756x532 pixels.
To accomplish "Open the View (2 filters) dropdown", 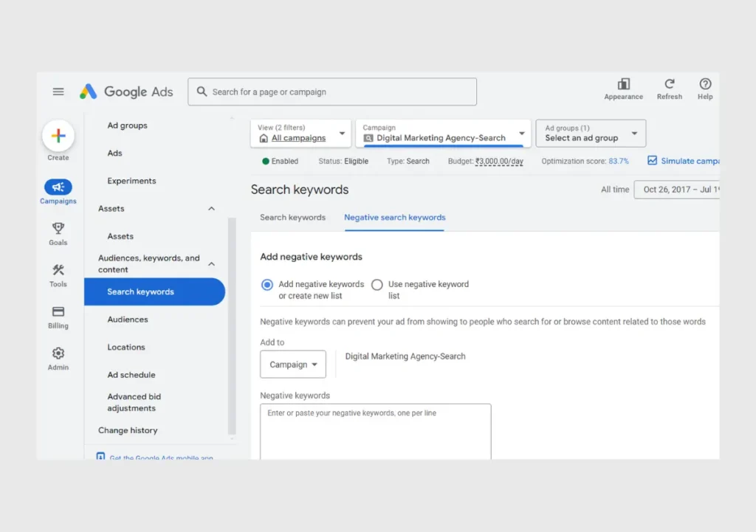I will pos(301,134).
